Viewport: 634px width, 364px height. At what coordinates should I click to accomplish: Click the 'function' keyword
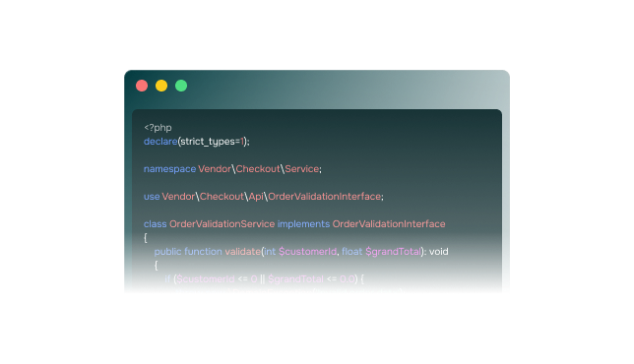203,251
